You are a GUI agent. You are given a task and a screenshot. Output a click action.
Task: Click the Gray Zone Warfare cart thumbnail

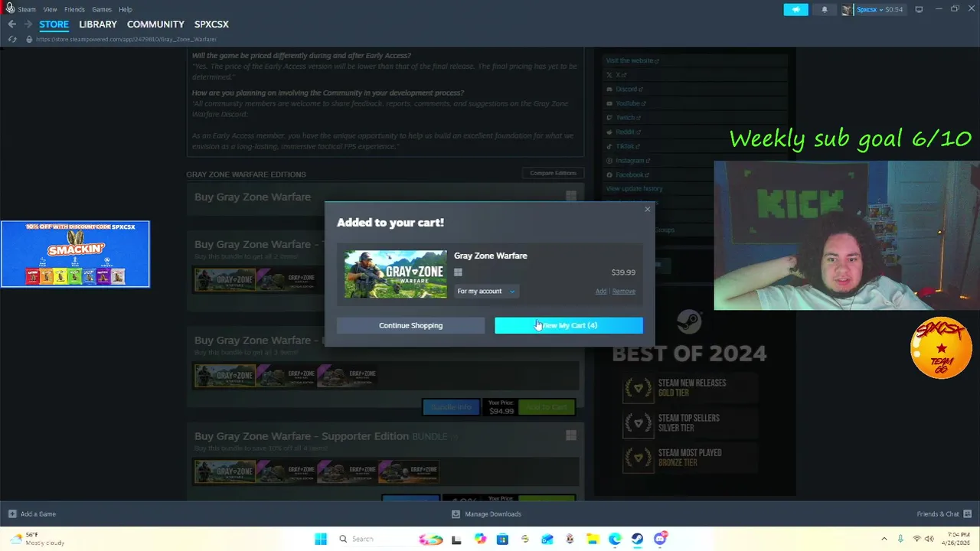(396, 274)
